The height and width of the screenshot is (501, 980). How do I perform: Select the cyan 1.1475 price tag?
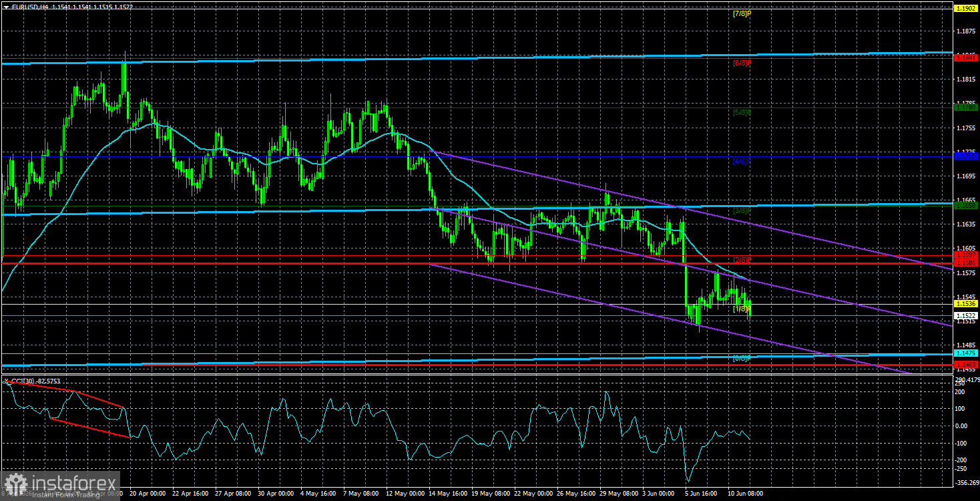pos(966,353)
